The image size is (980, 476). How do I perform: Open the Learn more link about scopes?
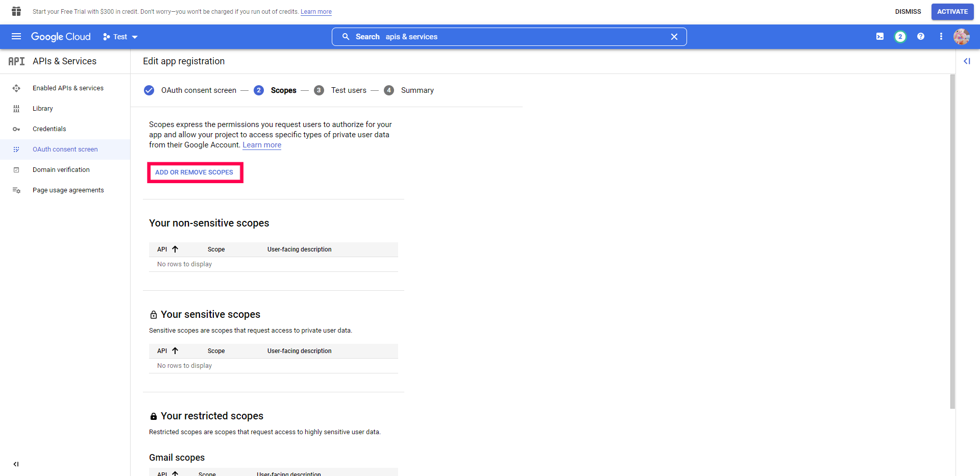click(x=261, y=145)
